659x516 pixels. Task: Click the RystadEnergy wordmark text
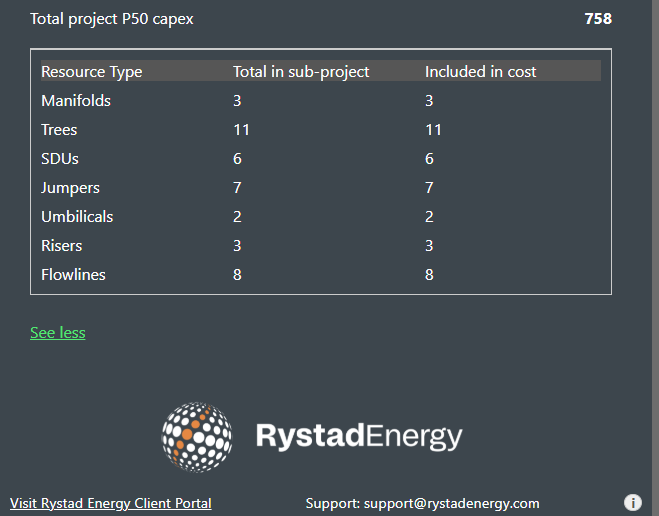point(359,437)
